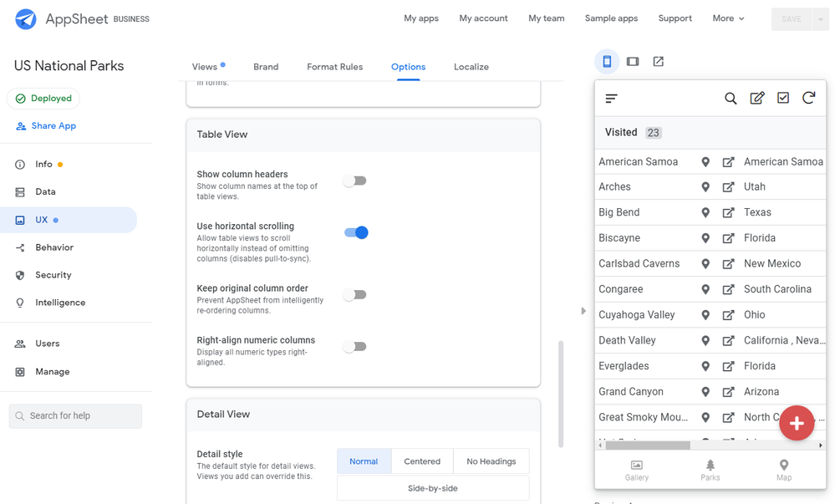The width and height of the screenshot is (835, 504).
Task: Click the Deployed status button
Action: (43, 99)
